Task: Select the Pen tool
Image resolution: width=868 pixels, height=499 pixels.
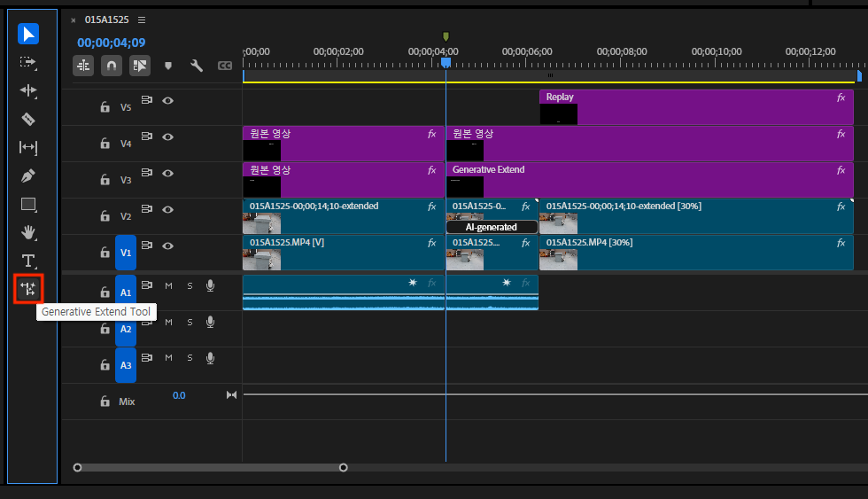Action: [x=28, y=175]
